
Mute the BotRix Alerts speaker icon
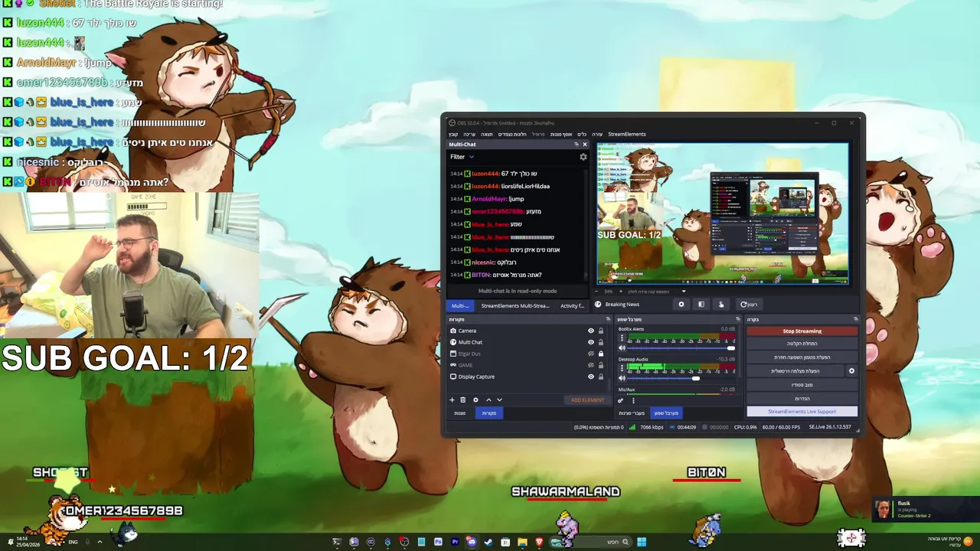(x=622, y=347)
